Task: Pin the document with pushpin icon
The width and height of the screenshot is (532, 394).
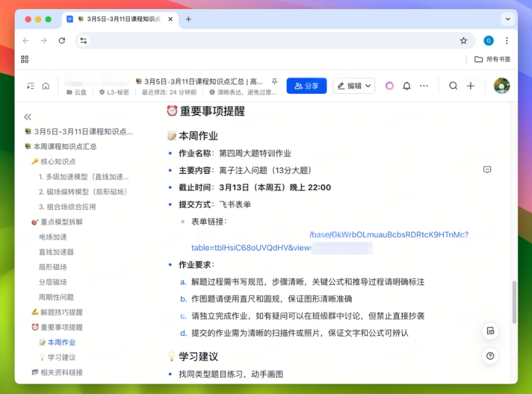Action: click(x=274, y=82)
